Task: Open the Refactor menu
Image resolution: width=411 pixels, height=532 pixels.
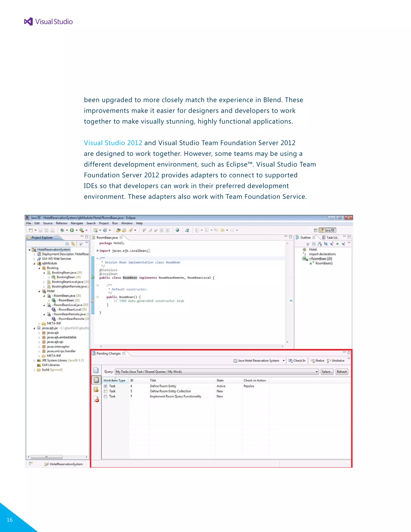Action: click(x=62, y=223)
